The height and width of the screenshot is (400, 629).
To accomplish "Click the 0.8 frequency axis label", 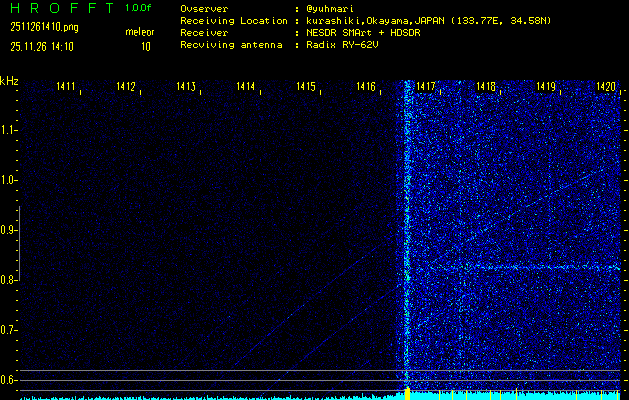I will tap(9, 280).
